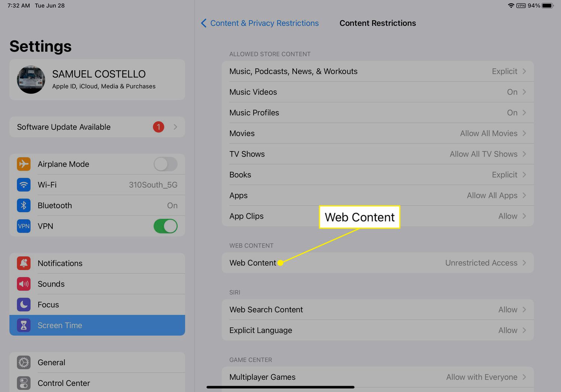Tap the Bluetooth icon in sidebar
The height and width of the screenshot is (392, 561).
point(24,205)
